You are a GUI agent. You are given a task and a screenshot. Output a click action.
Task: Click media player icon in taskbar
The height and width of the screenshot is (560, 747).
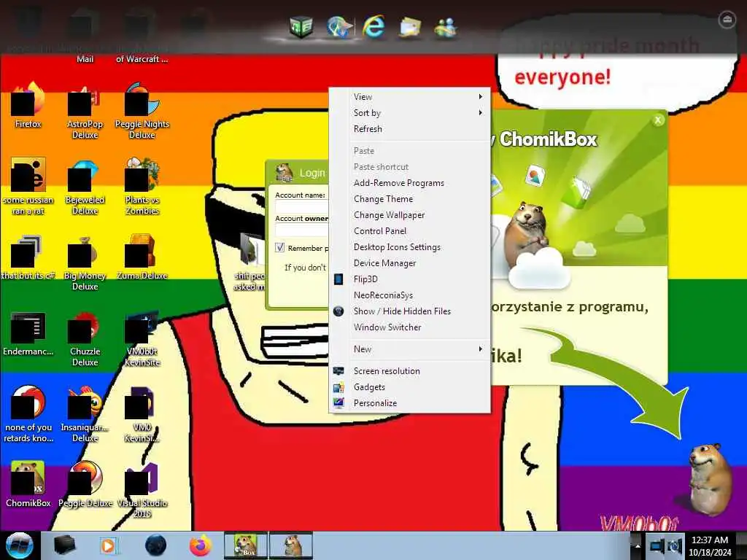tap(109, 545)
